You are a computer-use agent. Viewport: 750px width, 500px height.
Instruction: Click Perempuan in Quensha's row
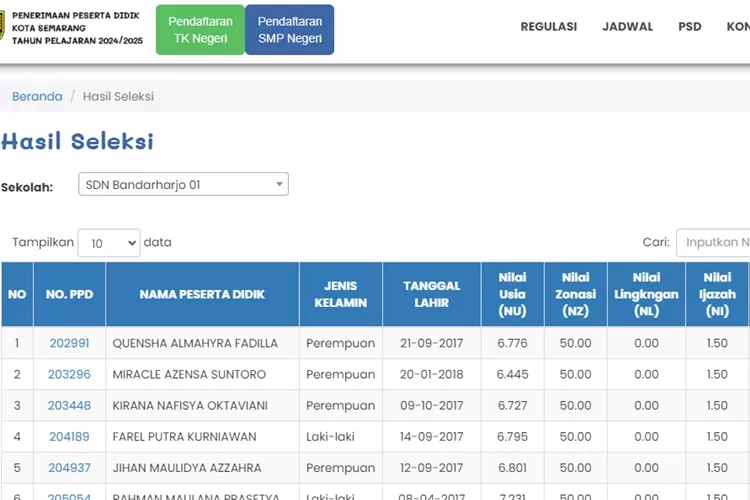(341, 343)
